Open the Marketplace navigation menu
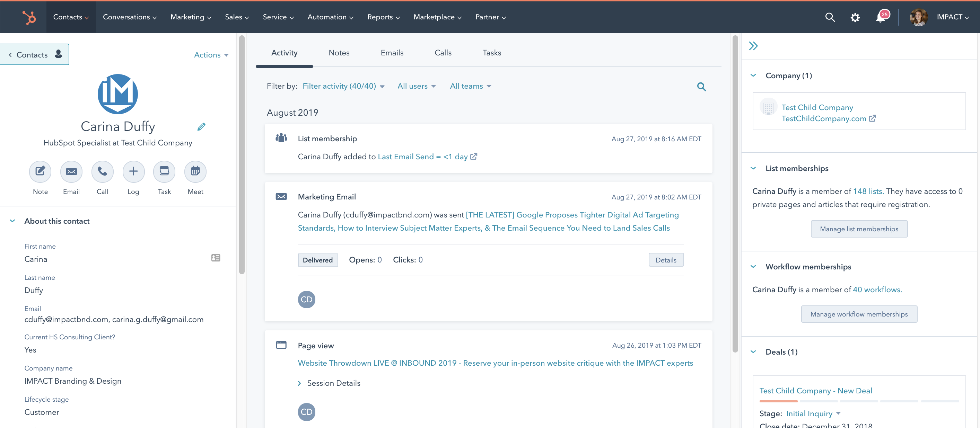Viewport: 980px width, 428px height. pos(437,17)
